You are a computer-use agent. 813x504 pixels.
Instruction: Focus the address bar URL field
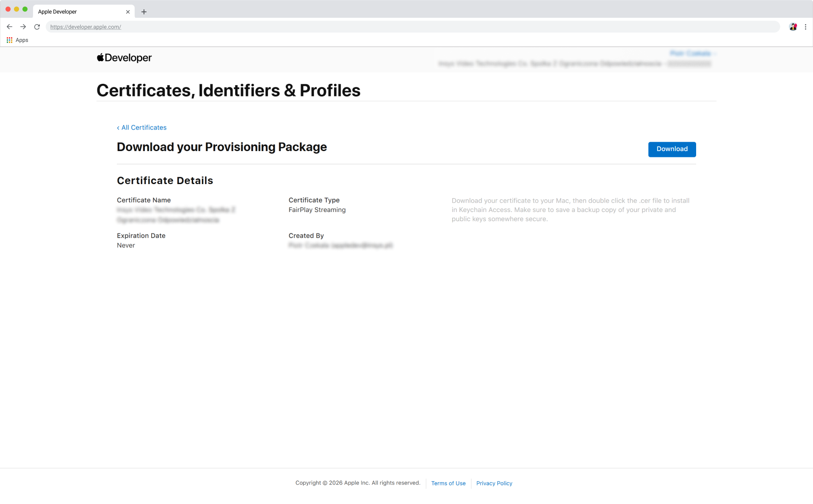pos(413,27)
